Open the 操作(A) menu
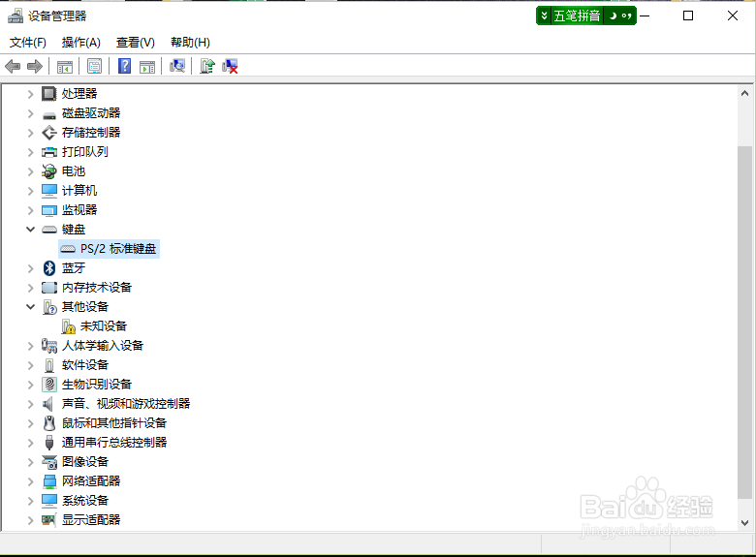 81,43
